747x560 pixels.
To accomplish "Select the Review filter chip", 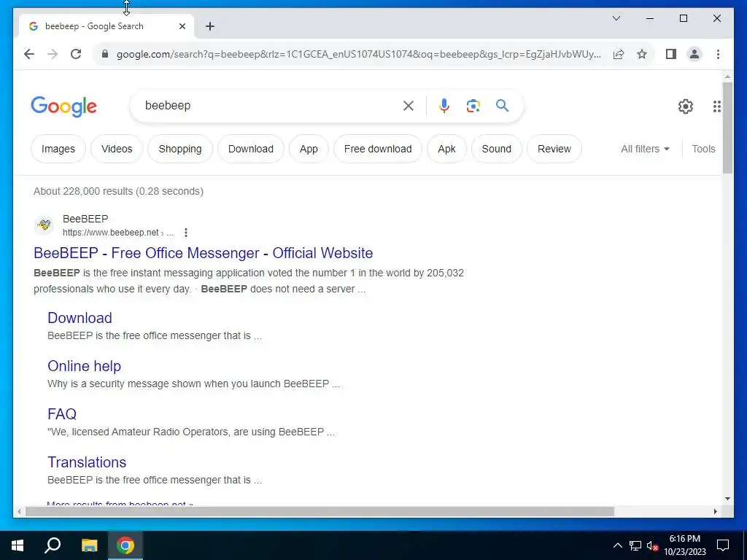I will click(554, 149).
